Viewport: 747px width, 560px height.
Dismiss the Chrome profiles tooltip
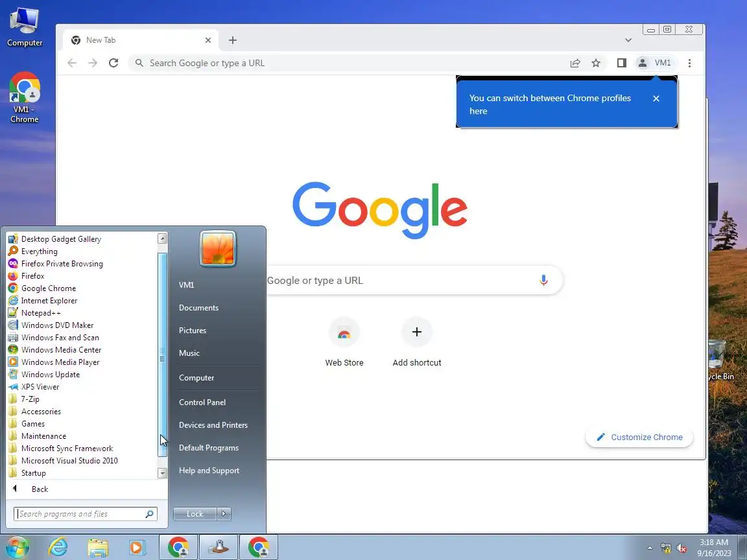coord(656,99)
